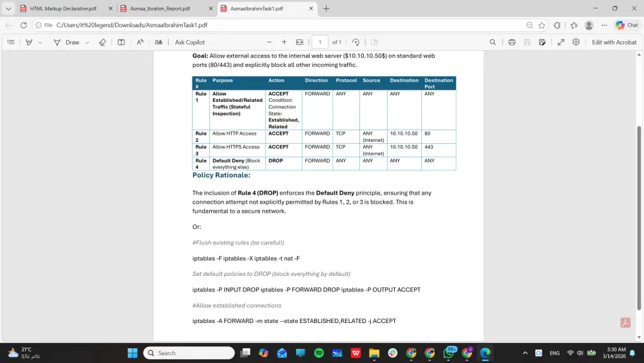Click the Save as icon

click(542, 42)
